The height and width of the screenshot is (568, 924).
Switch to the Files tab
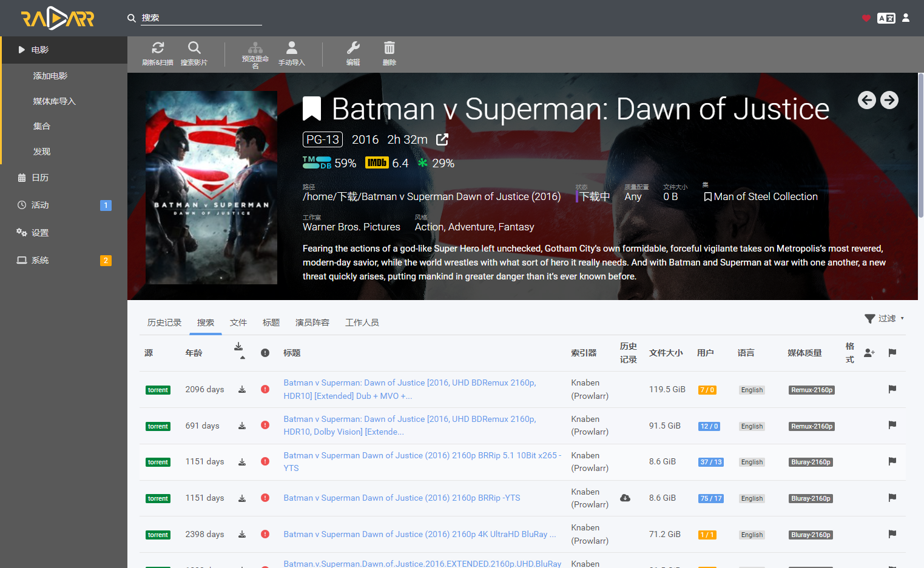(x=238, y=322)
